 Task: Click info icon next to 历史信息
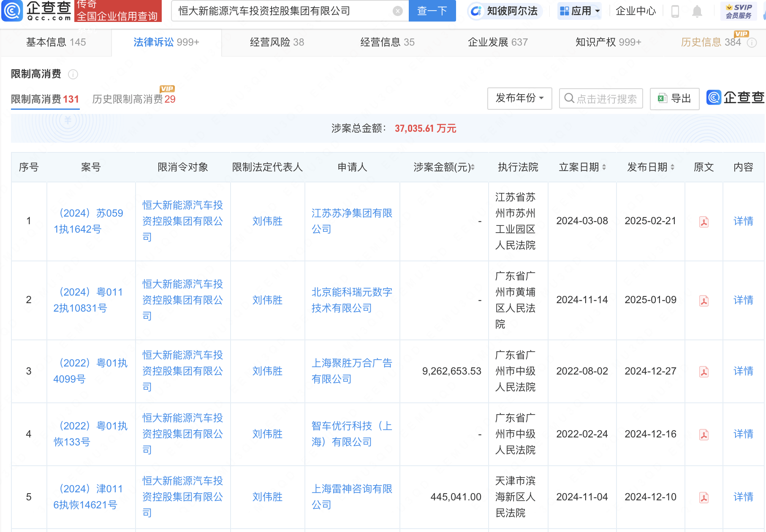coord(752,42)
